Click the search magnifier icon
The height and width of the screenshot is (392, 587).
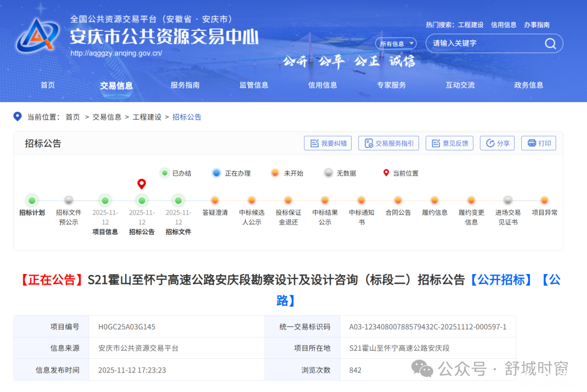550,43
